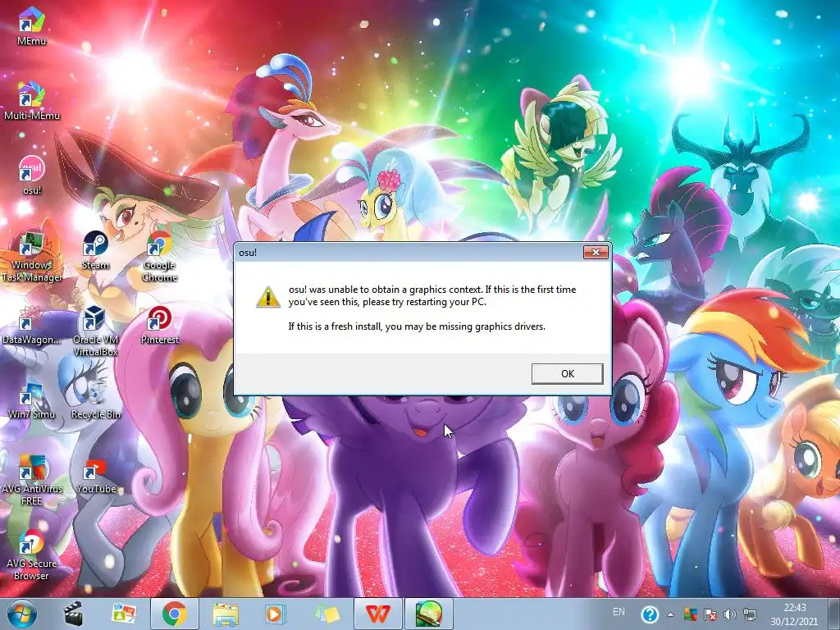
Task: Open Windows Media Player from the taskbar
Action: 276,614
